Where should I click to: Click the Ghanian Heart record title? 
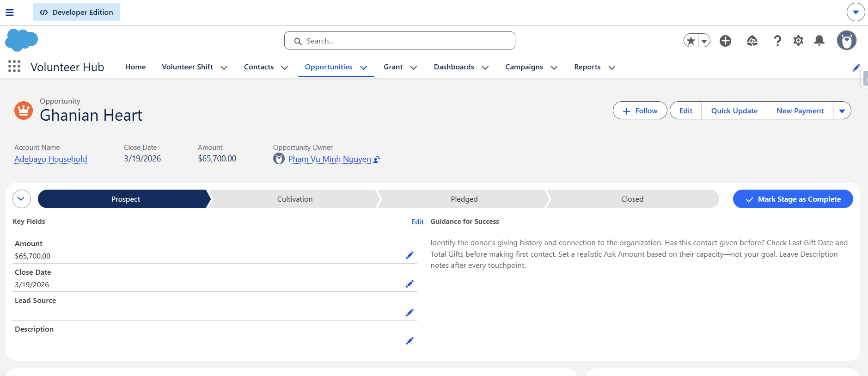pyautogui.click(x=91, y=115)
